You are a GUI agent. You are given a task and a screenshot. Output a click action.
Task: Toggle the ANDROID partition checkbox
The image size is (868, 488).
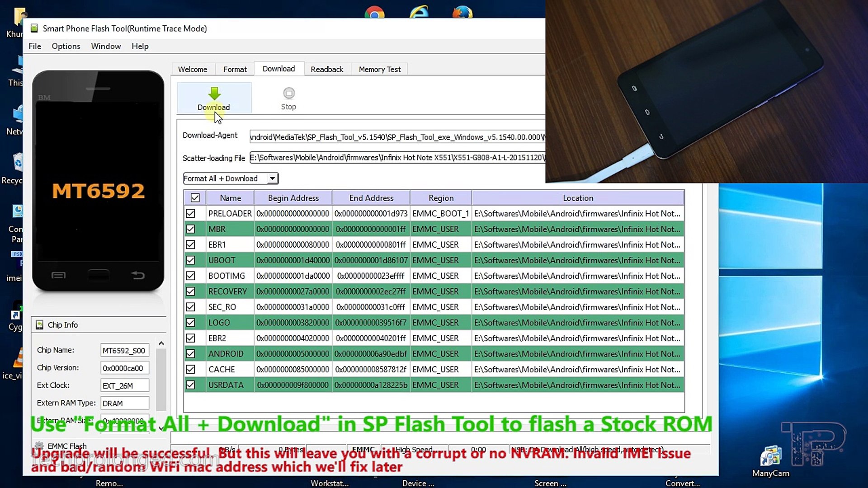tap(190, 353)
